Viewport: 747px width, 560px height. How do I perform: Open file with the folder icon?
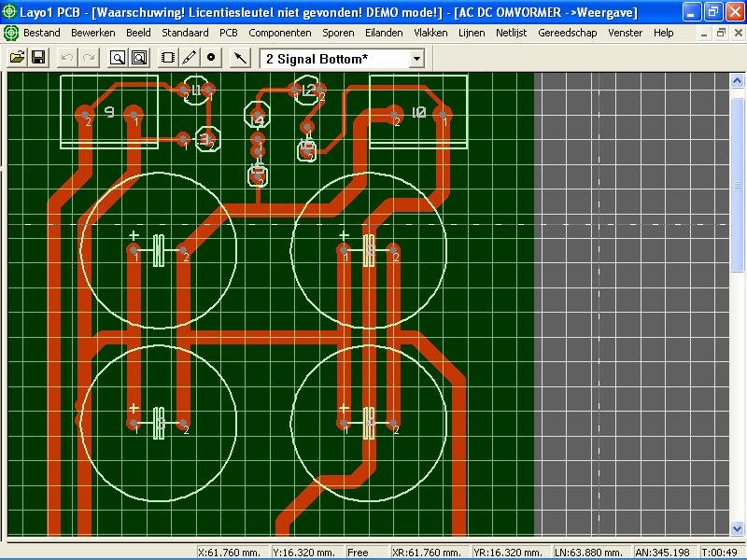(17, 58)
